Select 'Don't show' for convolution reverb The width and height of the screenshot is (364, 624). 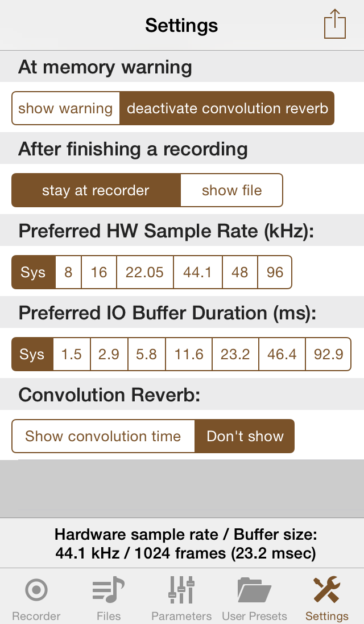245,436
